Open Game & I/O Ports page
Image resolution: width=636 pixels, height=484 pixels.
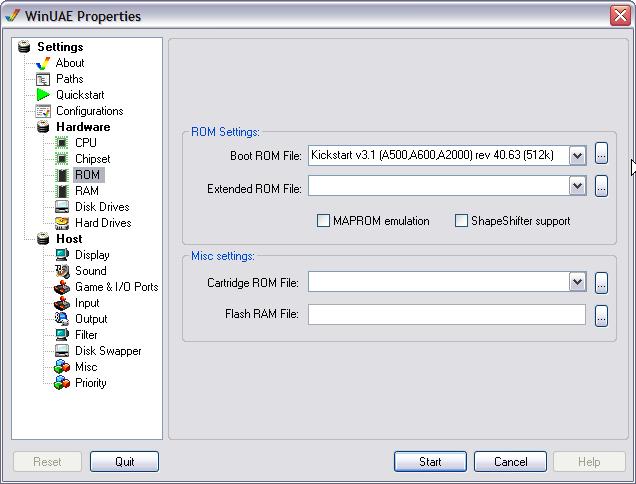[117, 287]
